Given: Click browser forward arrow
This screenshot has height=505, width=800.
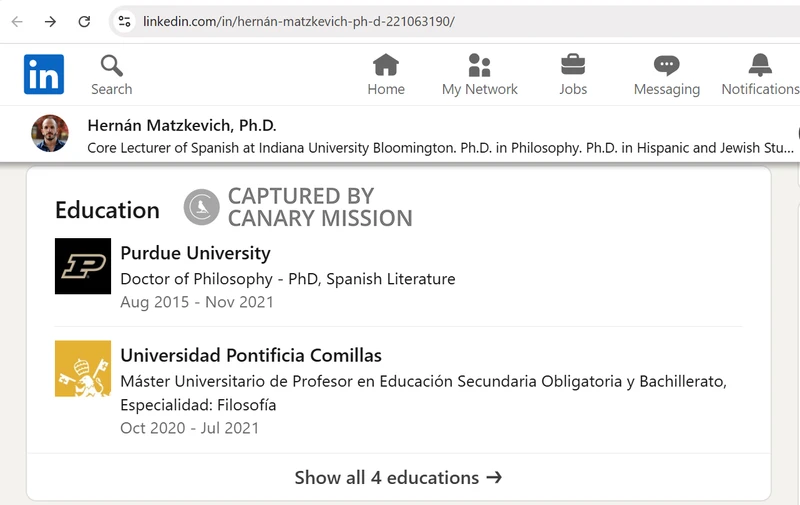Looking at the screenshot, I should pyautogui.click(x=50, y=21).
